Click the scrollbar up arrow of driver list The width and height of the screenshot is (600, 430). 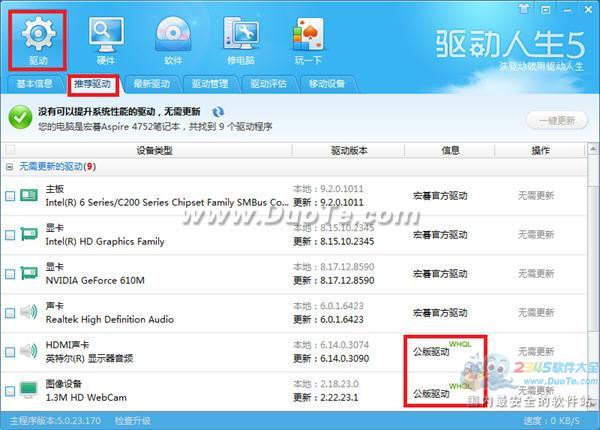tap(593, 149)
